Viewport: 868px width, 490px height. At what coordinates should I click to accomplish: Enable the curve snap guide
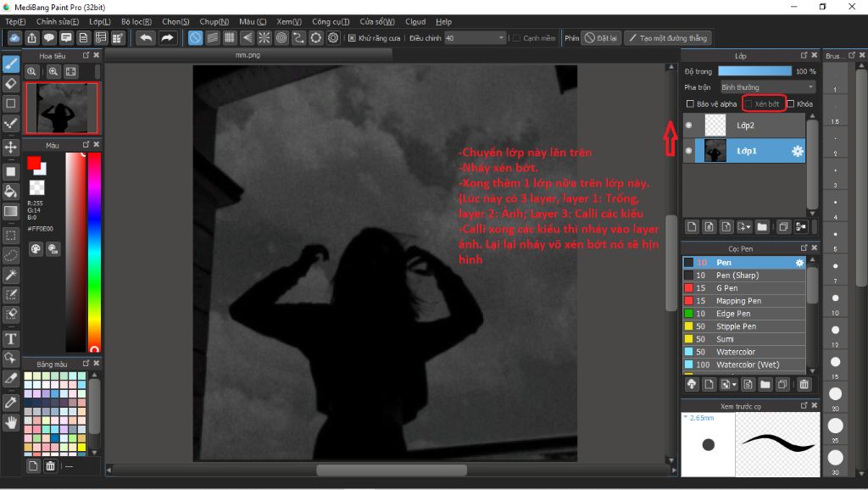pos(298,38)
